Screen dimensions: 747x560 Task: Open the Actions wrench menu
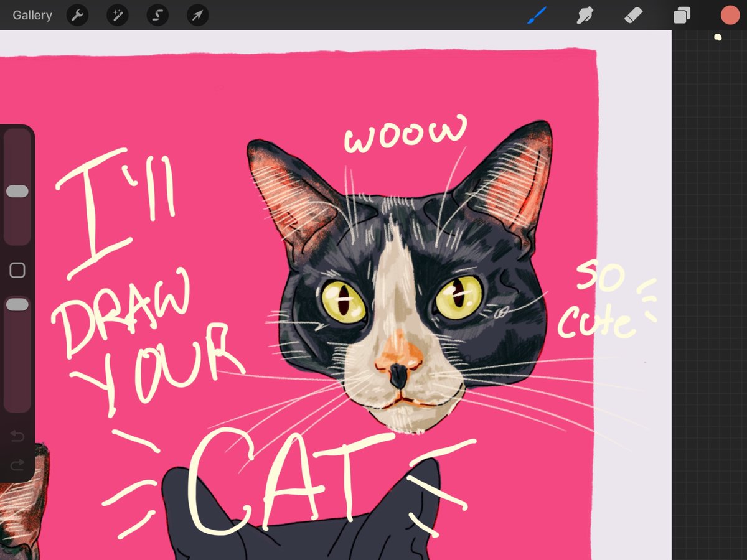pos(77,15)
